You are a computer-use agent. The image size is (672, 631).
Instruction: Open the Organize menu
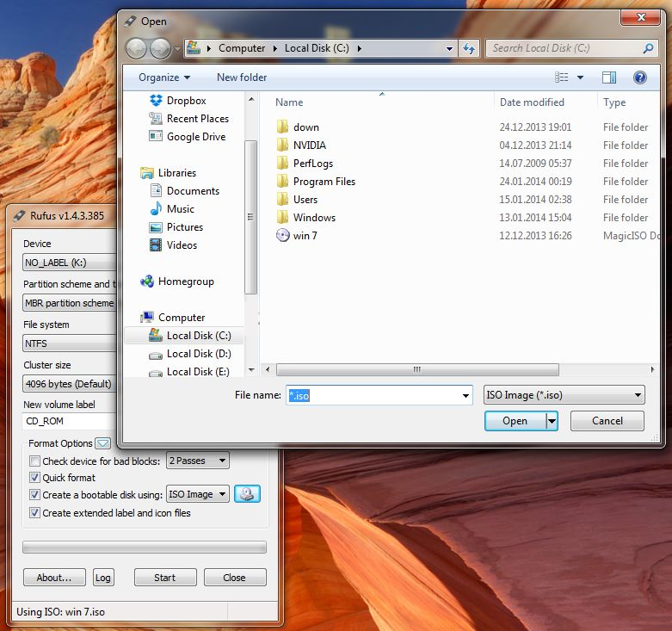[164, 77]
